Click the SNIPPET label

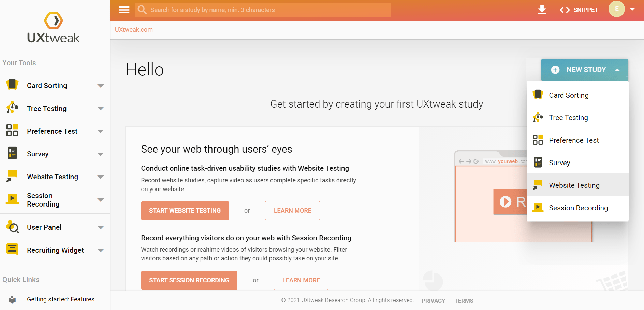point(586,10)
